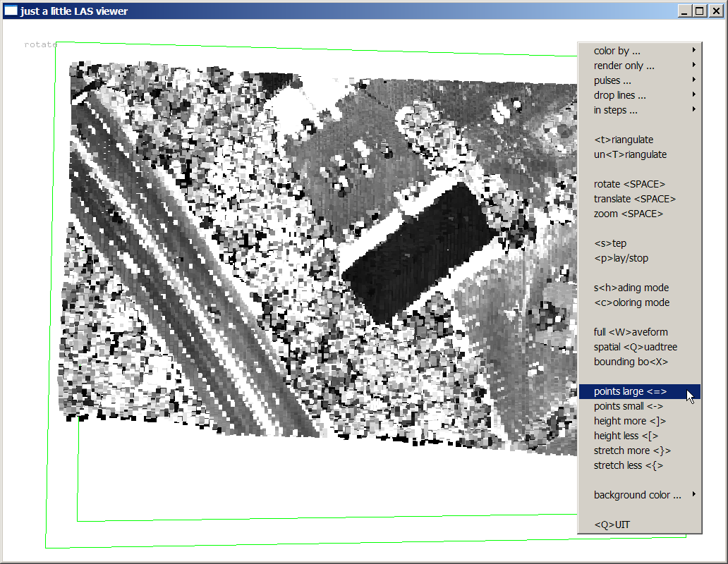The height and width of the screenshot is (564, 728).
Task: Toggle '<c>oloring mode' option
Action: [631, 302]
